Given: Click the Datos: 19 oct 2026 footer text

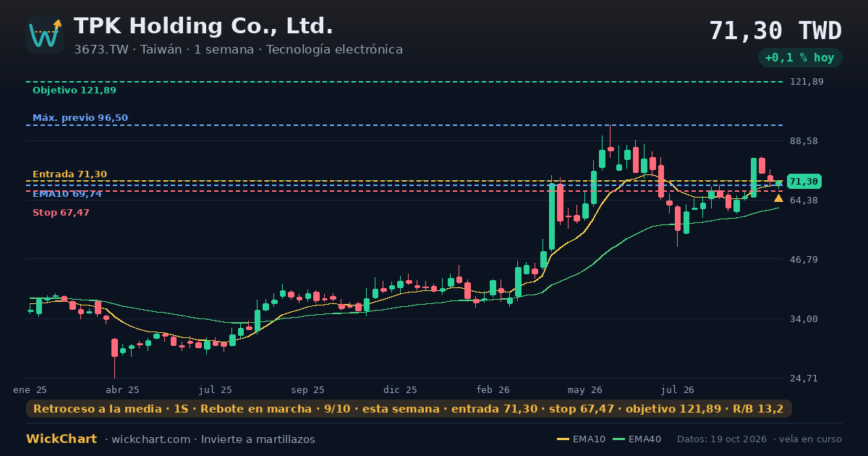Looking at the screenshot, I should [723, 439].
